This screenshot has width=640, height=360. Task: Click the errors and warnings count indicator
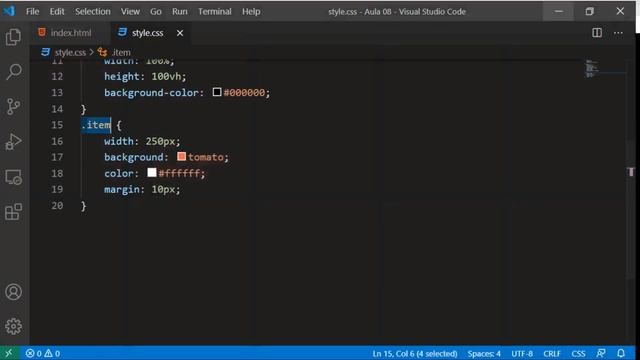(x=43, y=353)
